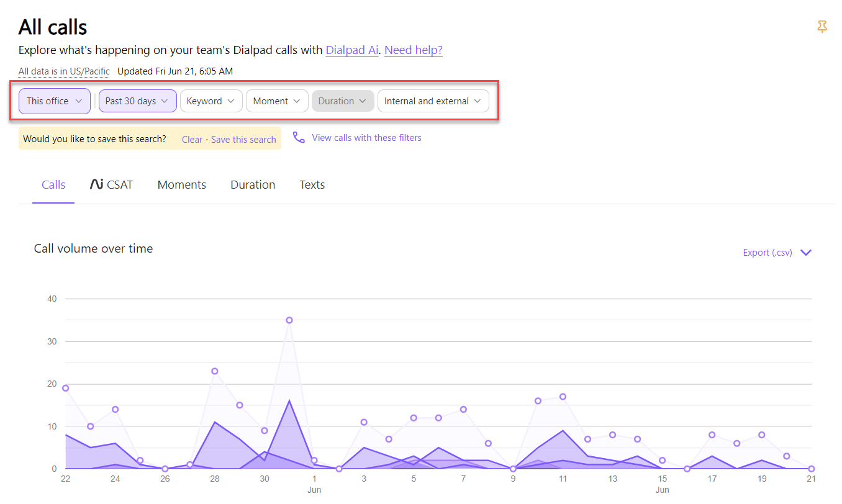Expand the Export chevron arrow

tap(806, 253)
